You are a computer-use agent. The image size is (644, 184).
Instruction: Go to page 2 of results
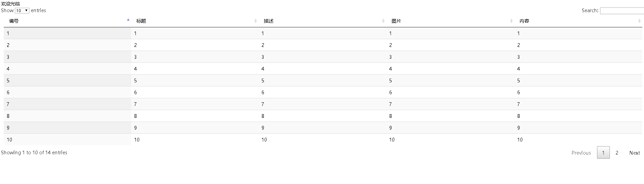(x=617, y=153)
